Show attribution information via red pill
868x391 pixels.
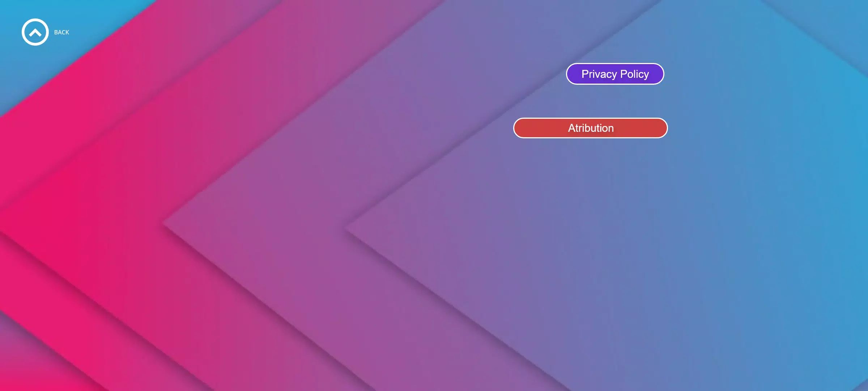point(590,128)
